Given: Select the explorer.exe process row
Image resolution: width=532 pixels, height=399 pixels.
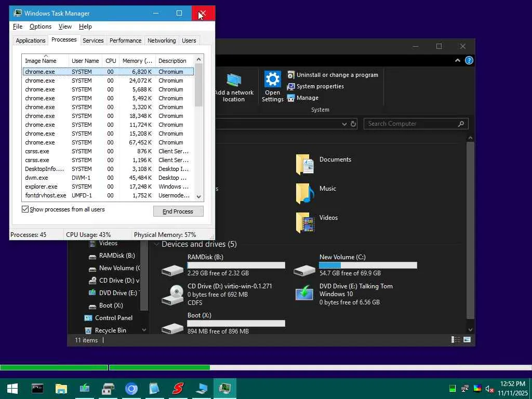Looking at the screenshot, I should [108, 187].
